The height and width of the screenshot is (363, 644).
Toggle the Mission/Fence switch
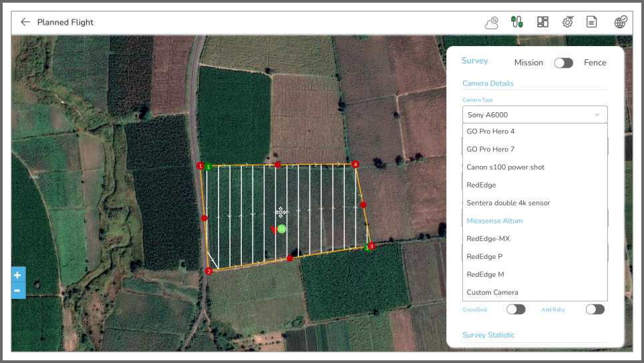click(x=563, y=63)
